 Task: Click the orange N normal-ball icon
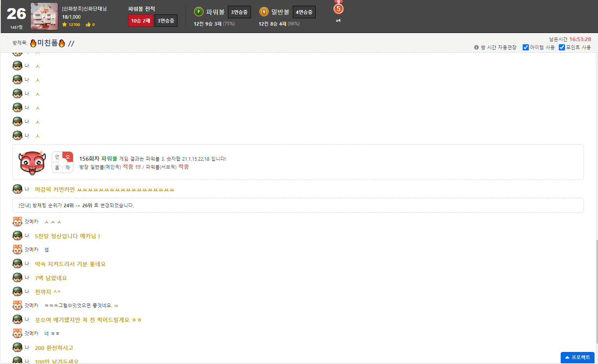264,12
